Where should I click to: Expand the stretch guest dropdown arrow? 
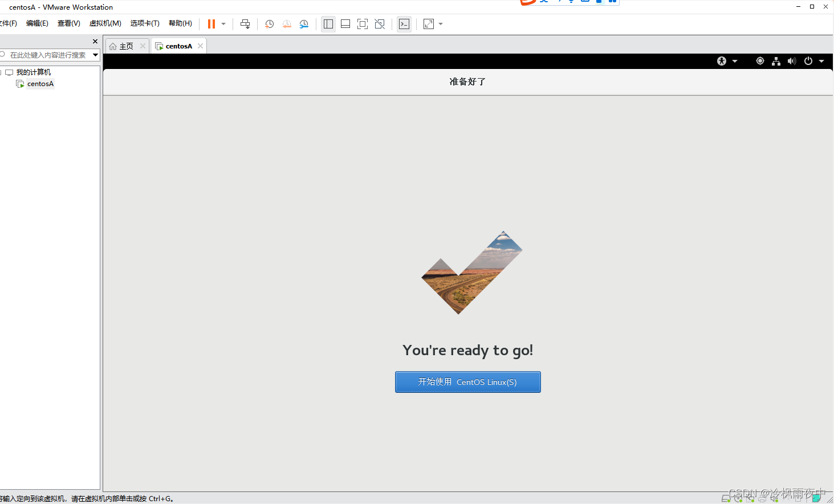(441, 24)
